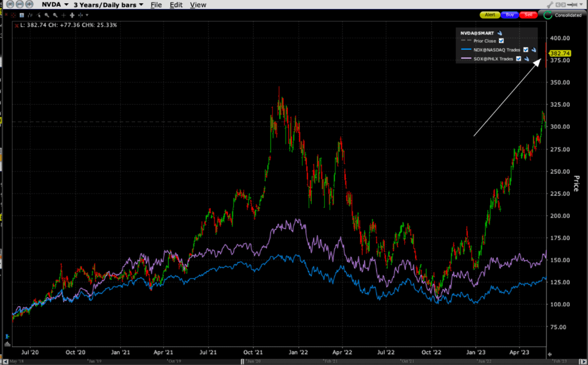Open the NDX@NASDAQ Trades wrench settings
The width and height of the screenshot is (588, 365).
(534, 50)
